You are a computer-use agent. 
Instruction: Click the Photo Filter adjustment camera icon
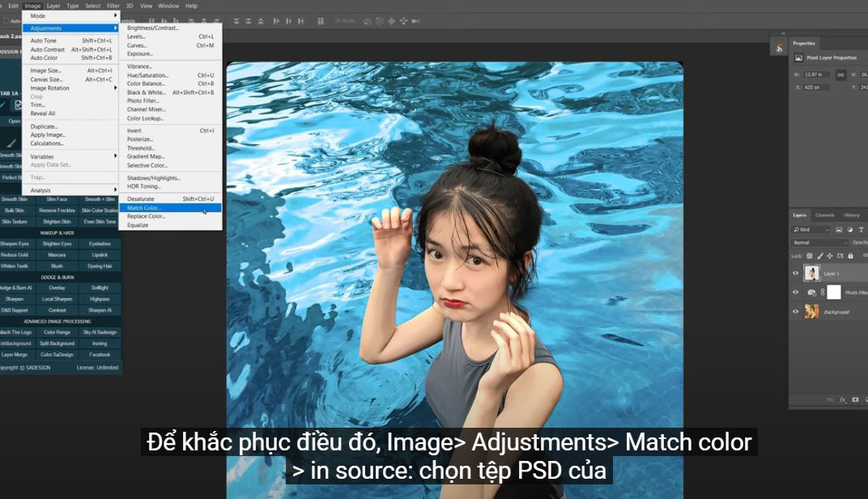(x=811, y=292)
